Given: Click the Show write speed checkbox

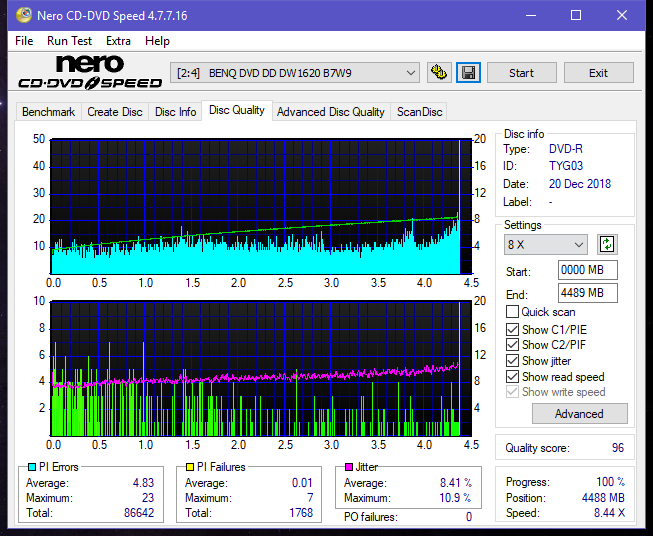Looking at the screenshot, I should pyautogui.click(x=512, y=392).
